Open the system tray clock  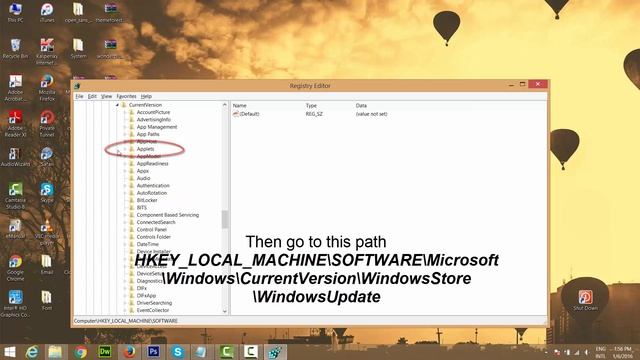click(x=622, y=353)
